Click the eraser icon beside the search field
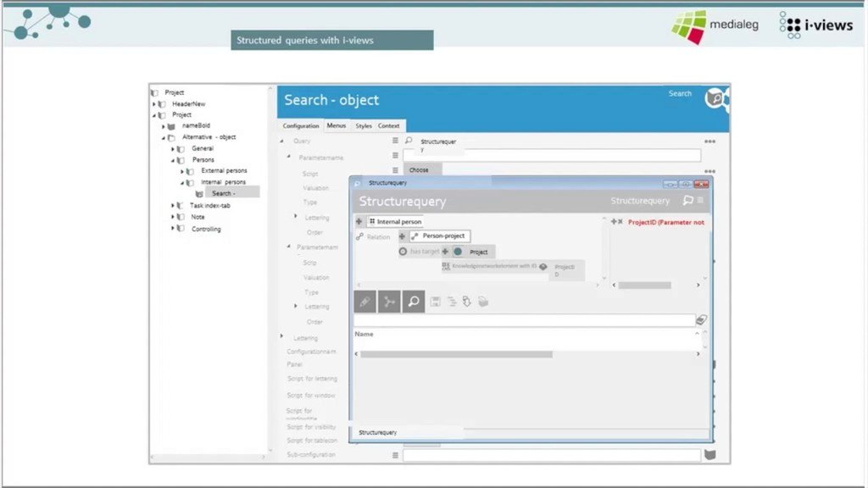 [701, 319]
